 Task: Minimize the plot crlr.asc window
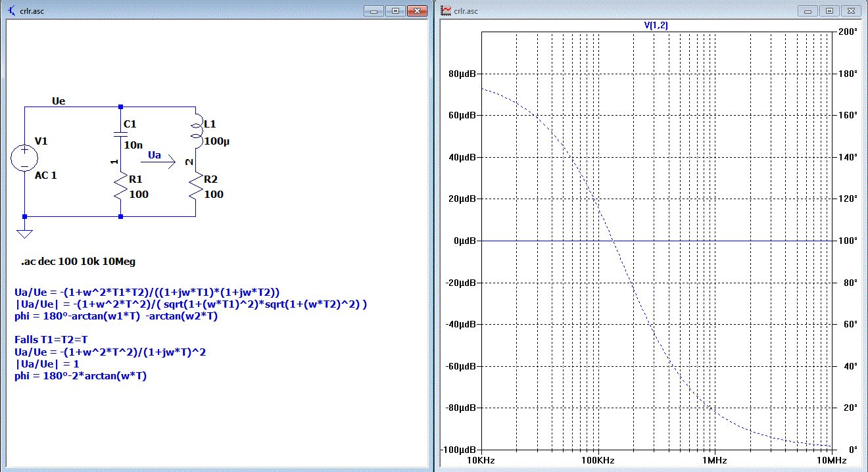pos(808,11)
